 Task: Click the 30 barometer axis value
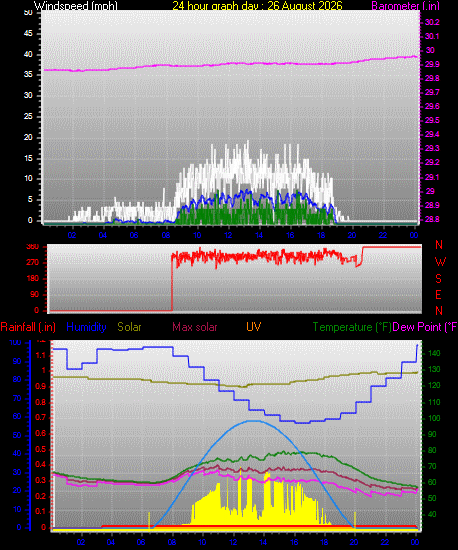click(x=430, y=50)
